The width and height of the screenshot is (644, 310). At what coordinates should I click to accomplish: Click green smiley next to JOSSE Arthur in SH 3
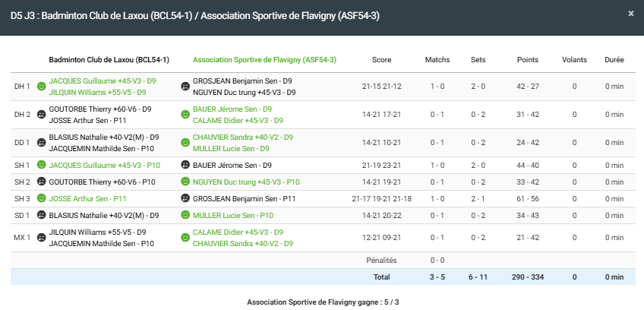click(41, 198)
